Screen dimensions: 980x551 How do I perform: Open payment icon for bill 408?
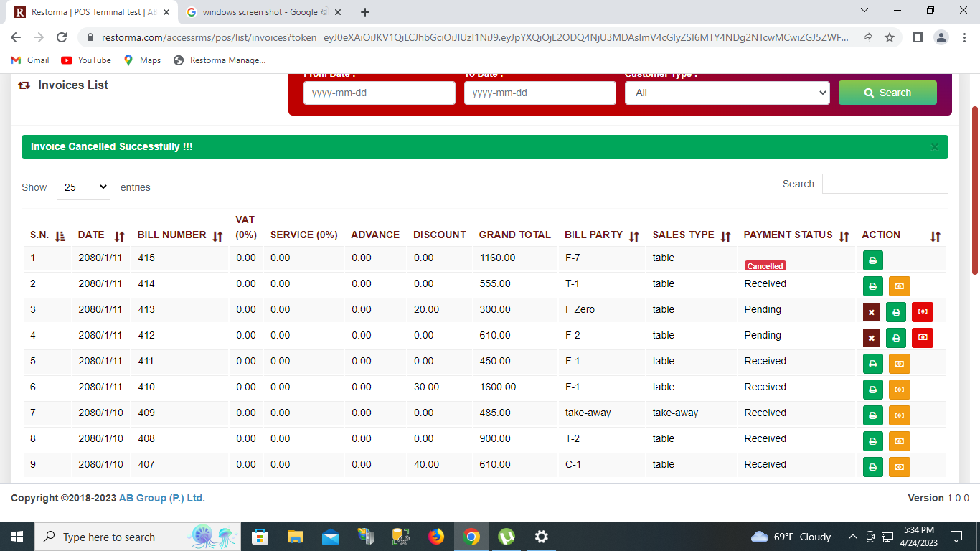(x=900, y=441)
